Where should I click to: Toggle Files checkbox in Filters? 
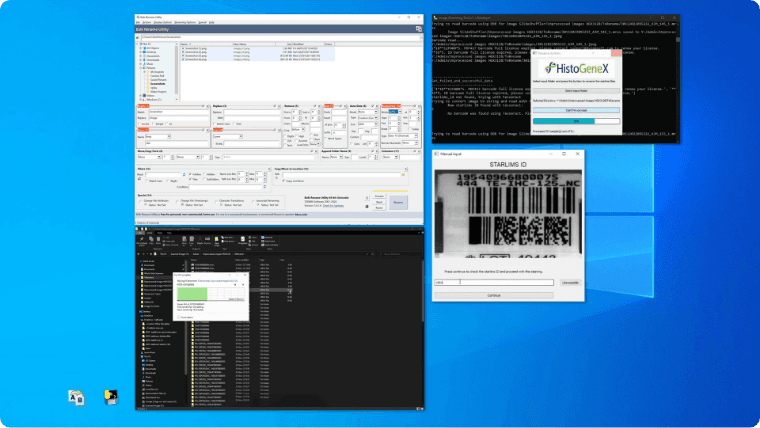[190, 179]
